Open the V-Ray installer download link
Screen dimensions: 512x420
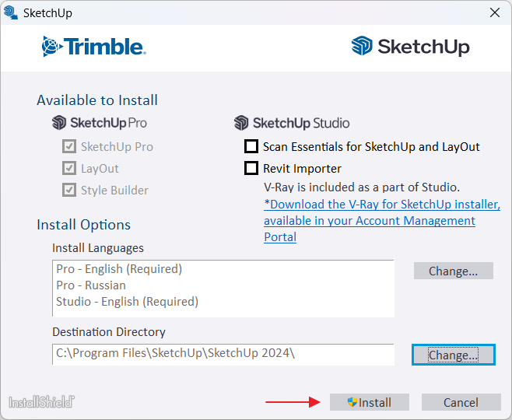(x=381, y=205)
